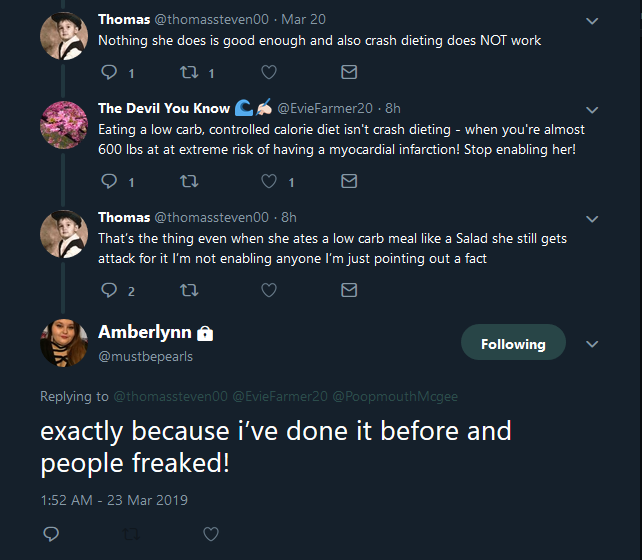Open @thomassteven00 link in Replying to

[x=170, y=396]
